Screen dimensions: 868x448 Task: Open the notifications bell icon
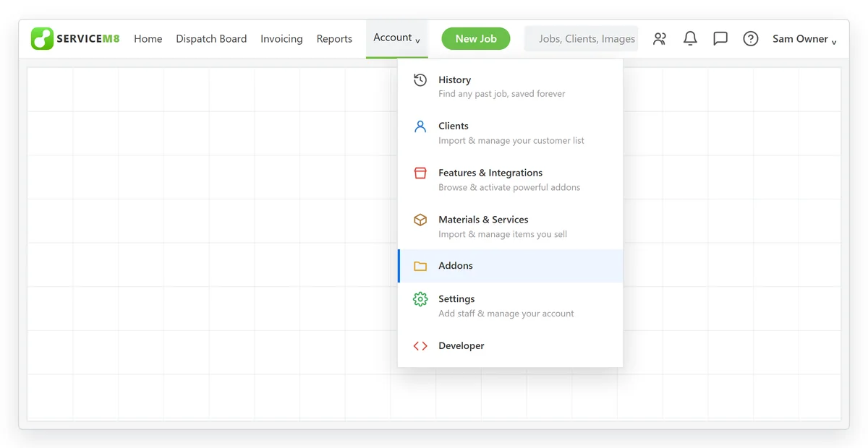click(x=690, y=39)
